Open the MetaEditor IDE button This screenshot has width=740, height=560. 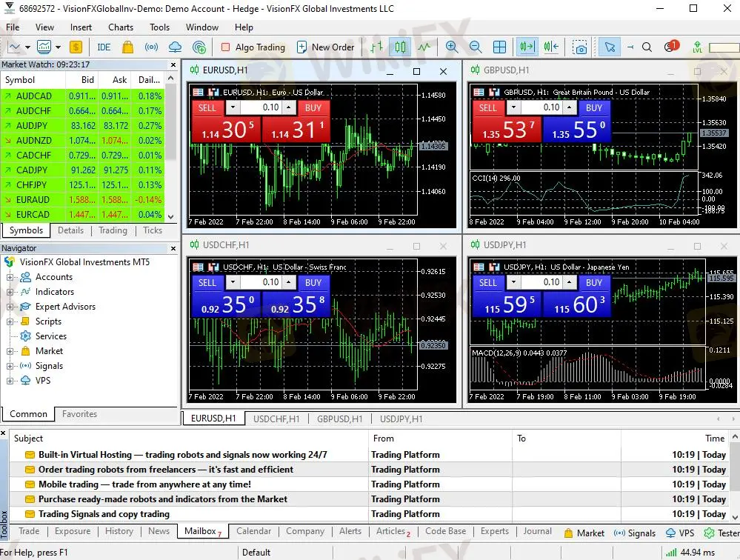[x=104, y=47]
